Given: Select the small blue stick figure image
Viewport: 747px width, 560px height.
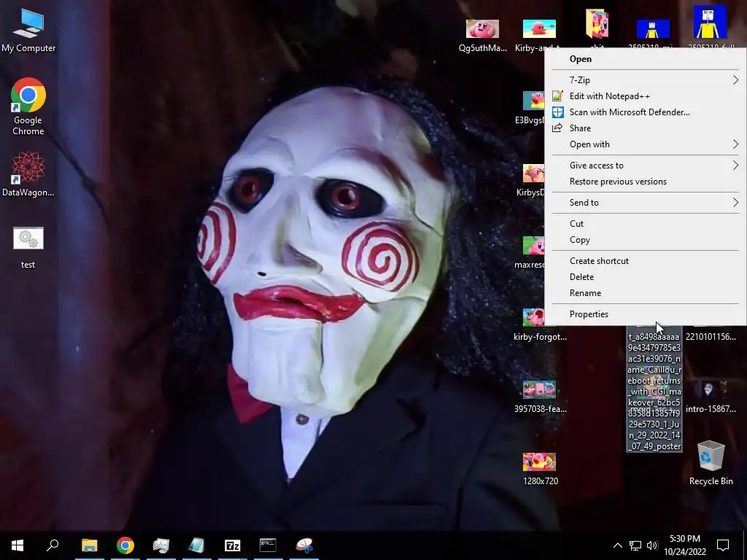Looking at the screenshot, I should click(653, 29).
